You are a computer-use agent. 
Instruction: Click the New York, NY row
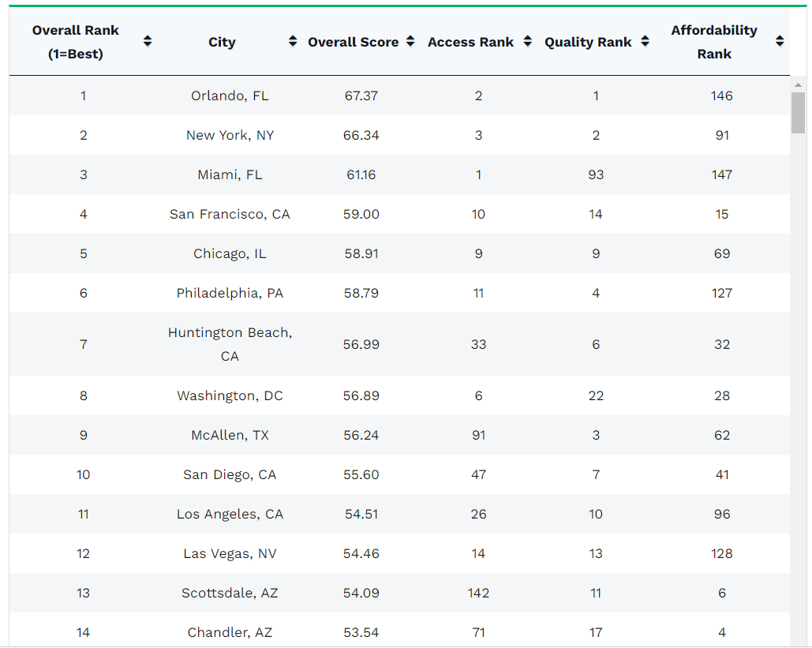coord(230,135)
